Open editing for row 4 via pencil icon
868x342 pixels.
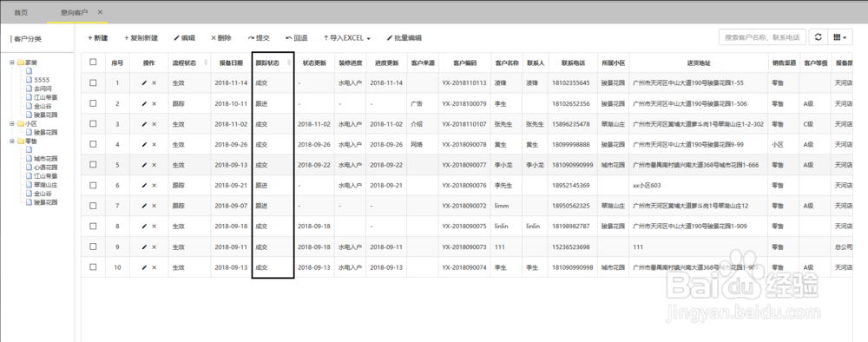[x=144, y=144]
